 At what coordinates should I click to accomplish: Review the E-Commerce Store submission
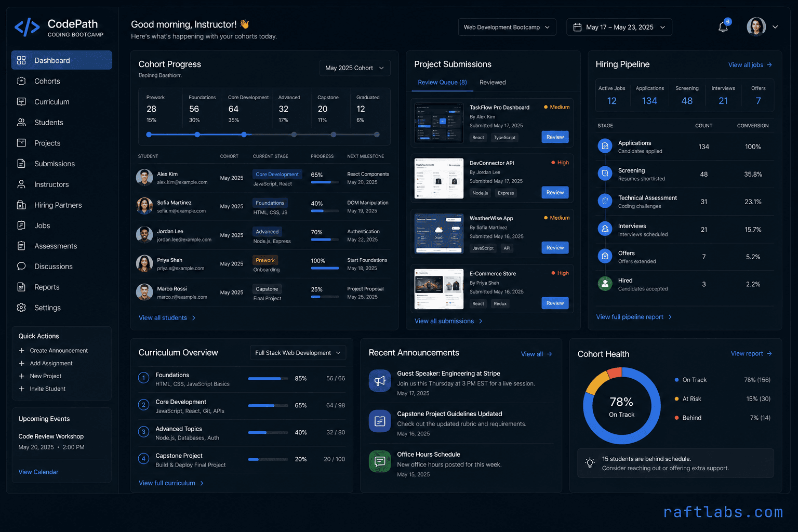pyautogui.click(x=555, y=303)
